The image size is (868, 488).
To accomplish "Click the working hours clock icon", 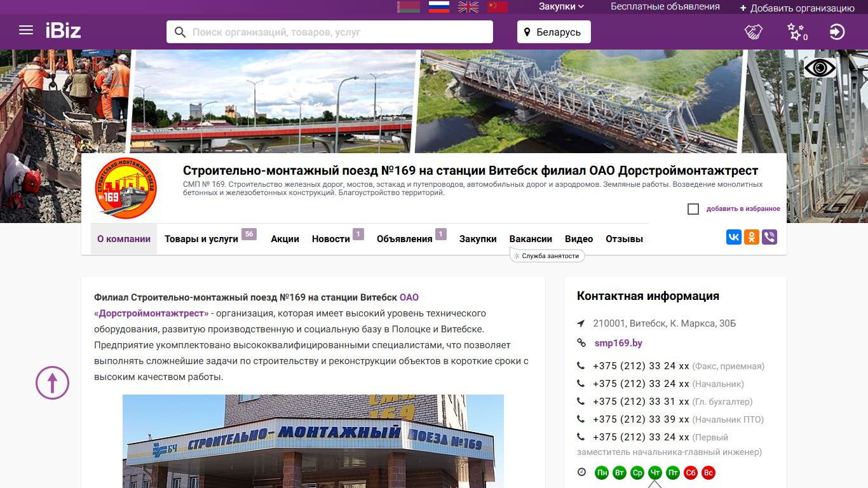I will [x=581, y=472].
